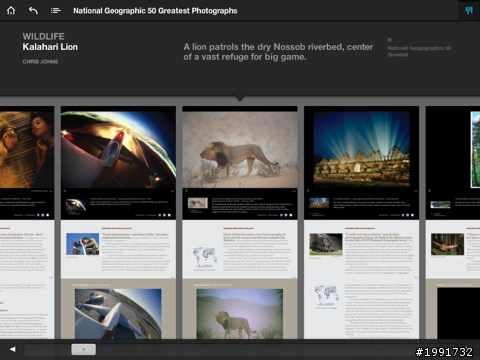Expand the aircraft page article chevron

coord(172,277)
